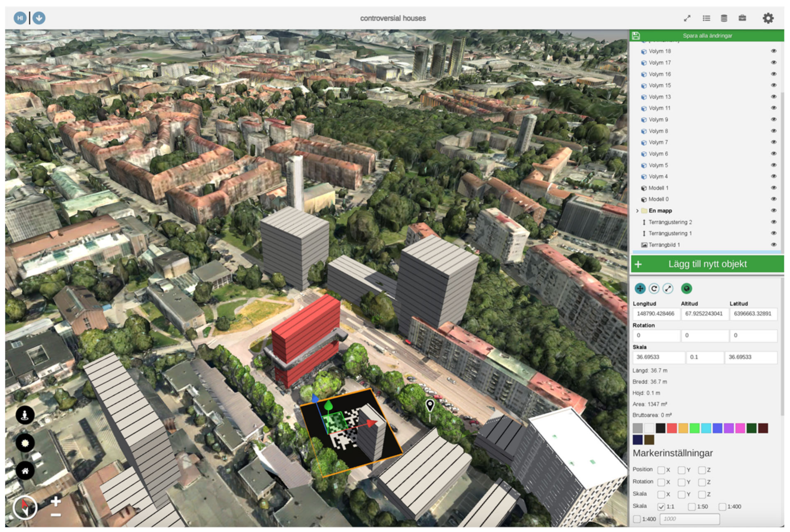This screenshot has width=790, height=532.
Task: Select Modell 1 in the object list
Action: click(x=658, y=188)
